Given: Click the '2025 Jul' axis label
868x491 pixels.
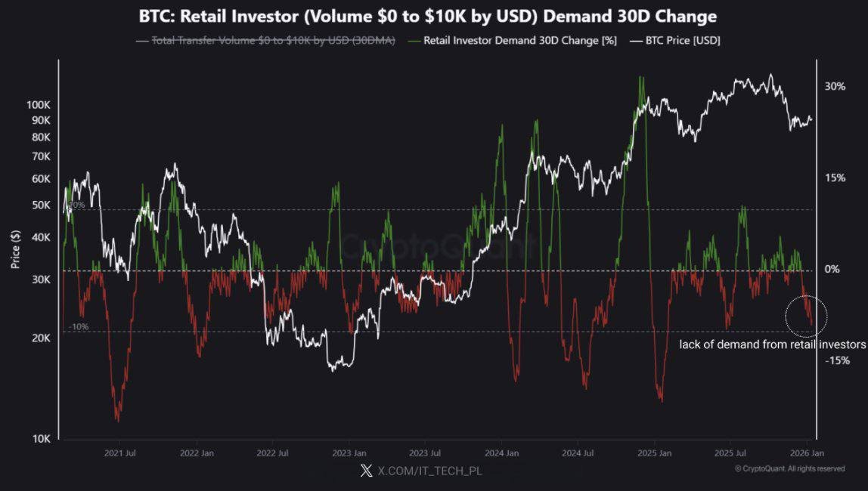Looking at the screenshot, I should [x=730, y=452].
